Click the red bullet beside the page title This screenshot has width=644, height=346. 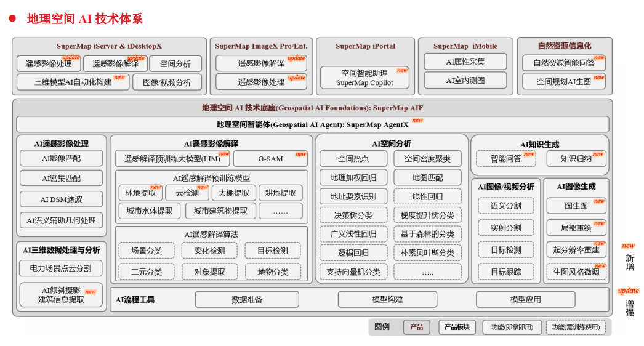[12, 18]
